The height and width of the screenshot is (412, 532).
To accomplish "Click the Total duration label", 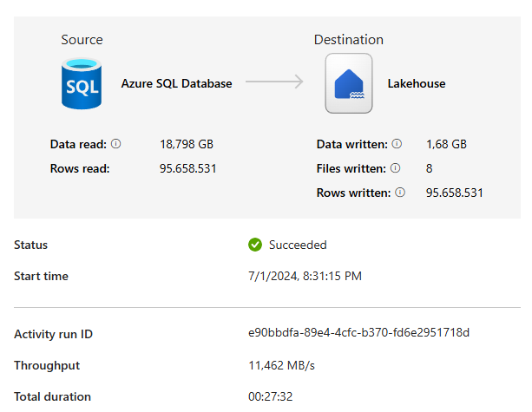I will (52, 396).
